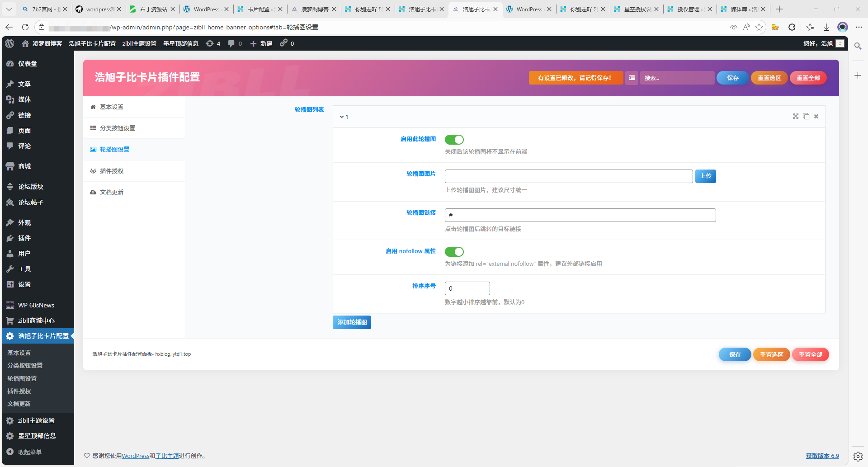The width and height of the screenshot is (868, 467).
Task: Click the top 保存 save button
Action: [732, 78]
